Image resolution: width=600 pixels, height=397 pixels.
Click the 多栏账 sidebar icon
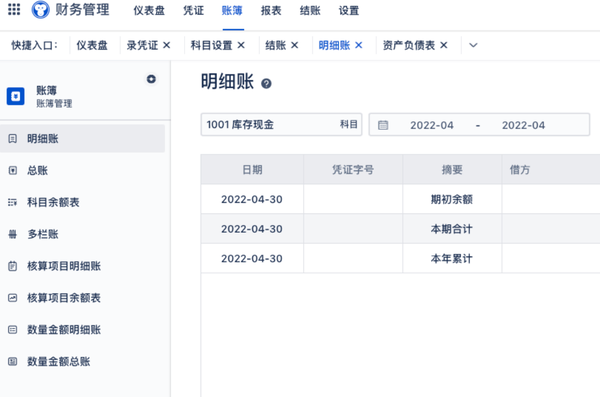(x=13, y=234)
